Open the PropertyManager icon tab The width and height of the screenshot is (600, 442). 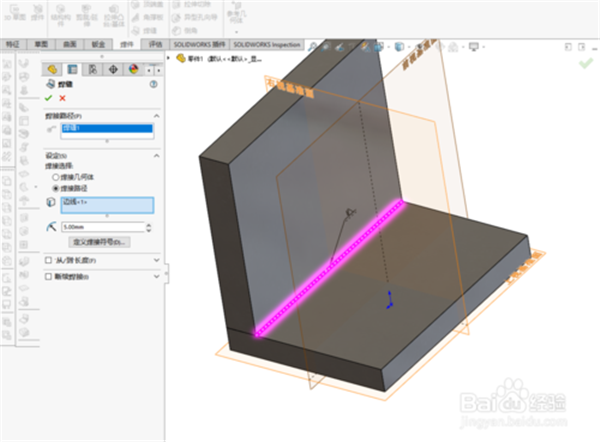(x=73, y=69)
